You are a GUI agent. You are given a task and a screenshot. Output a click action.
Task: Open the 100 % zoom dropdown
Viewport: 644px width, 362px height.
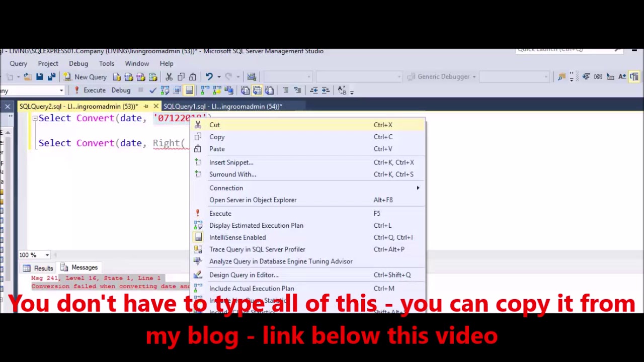tap(47, 255)
